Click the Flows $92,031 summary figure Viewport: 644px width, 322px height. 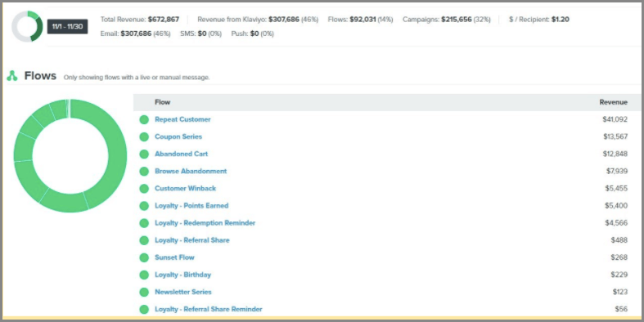tap(363, 20)
